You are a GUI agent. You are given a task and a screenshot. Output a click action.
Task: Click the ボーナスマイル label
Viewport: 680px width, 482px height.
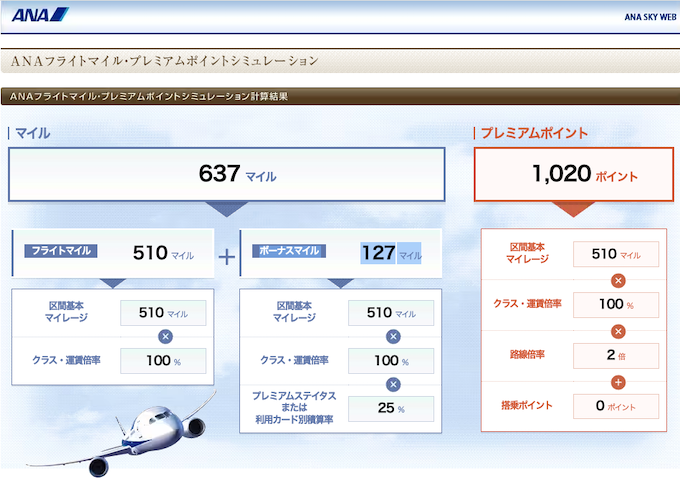290,253
